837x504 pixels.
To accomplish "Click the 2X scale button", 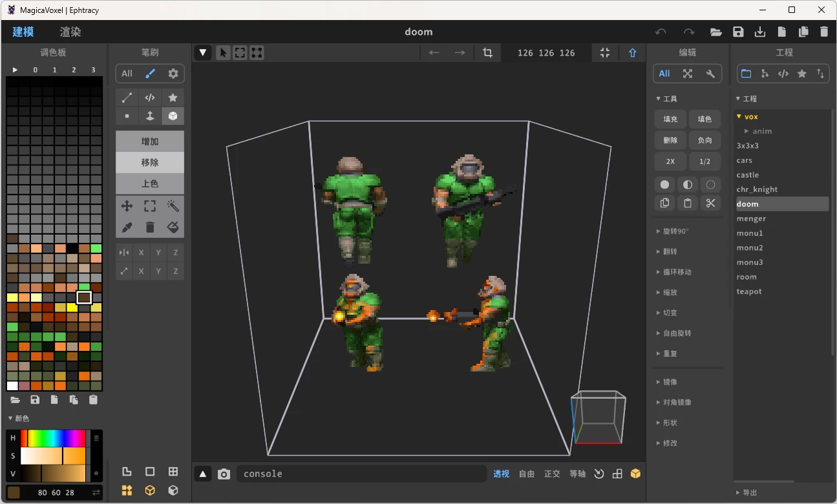I will (670, 161).
